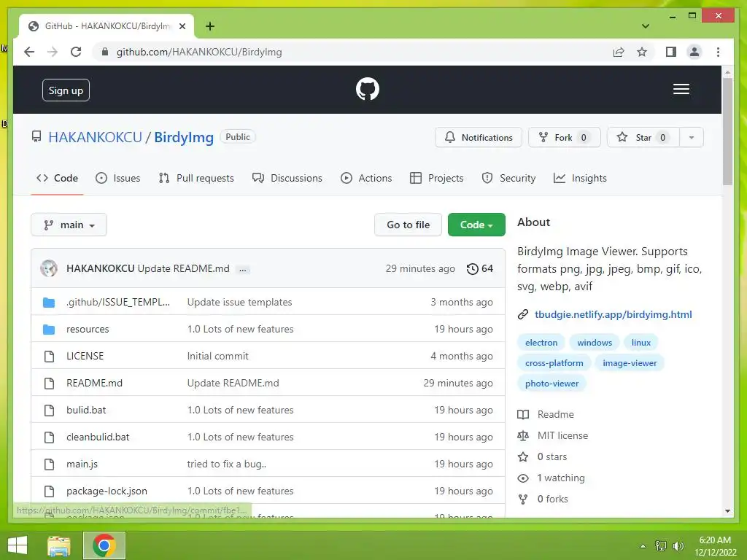Go to the Discussions tab

tap(287, 178)
